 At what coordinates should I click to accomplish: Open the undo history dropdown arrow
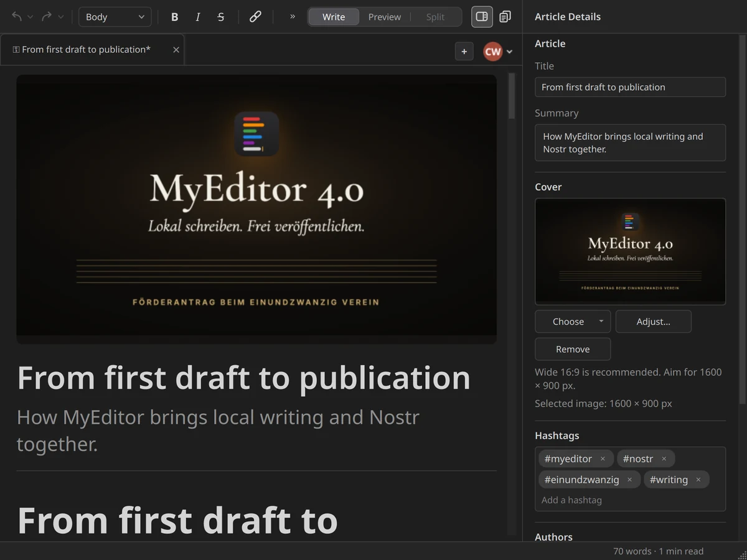click(31, 17)
